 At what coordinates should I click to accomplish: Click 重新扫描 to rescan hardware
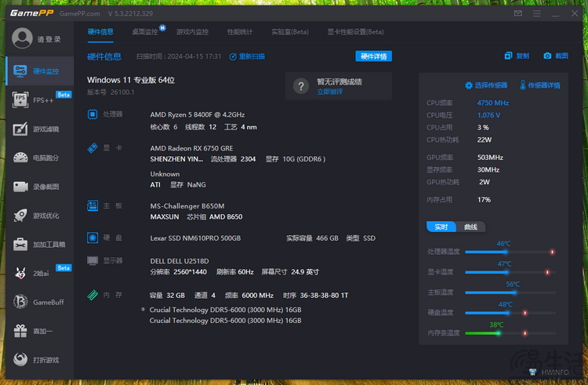(x=247, y=56)
